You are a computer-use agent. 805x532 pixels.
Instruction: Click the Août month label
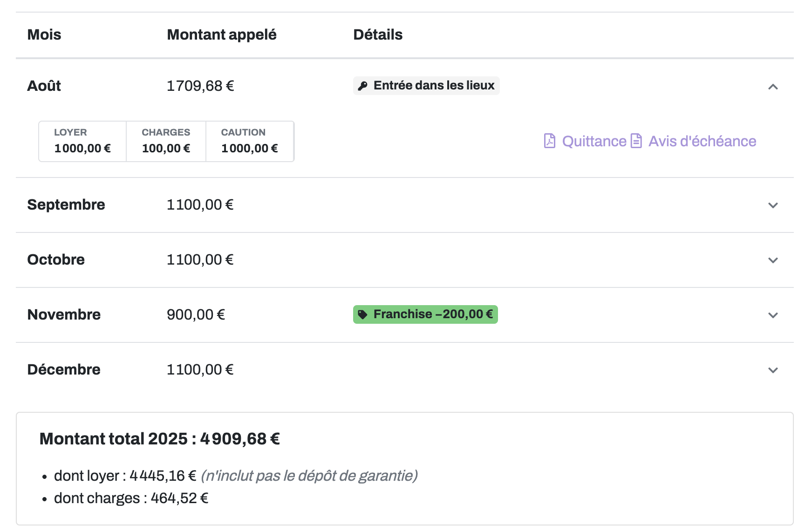[44, 86]
